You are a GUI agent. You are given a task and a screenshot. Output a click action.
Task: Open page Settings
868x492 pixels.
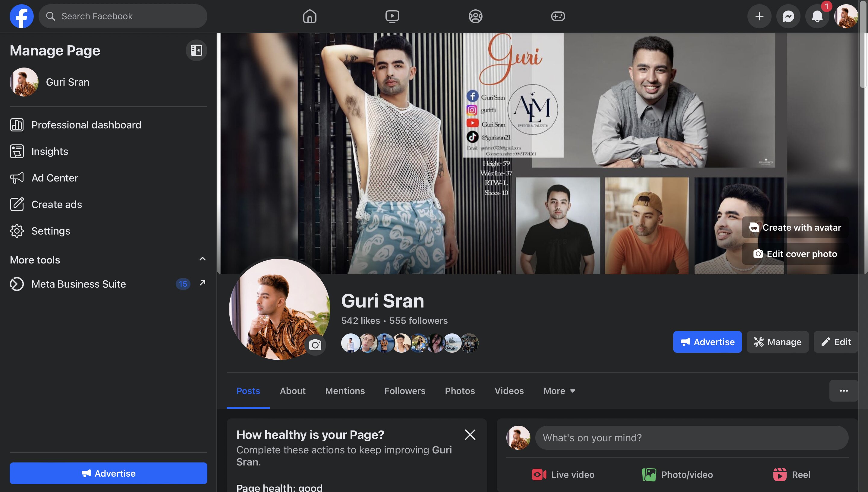pos(108,231)
